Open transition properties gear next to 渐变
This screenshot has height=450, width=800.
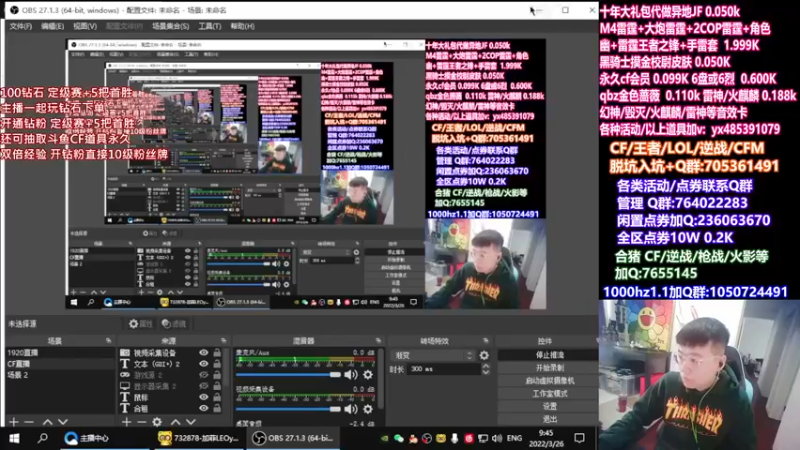pos(484,355)
